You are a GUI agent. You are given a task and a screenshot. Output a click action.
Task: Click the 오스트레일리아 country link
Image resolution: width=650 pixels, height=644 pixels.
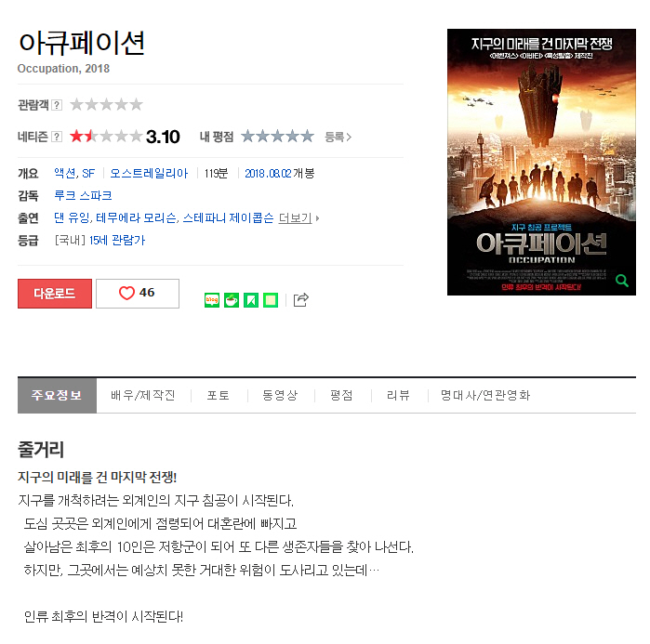click(149, 173)
